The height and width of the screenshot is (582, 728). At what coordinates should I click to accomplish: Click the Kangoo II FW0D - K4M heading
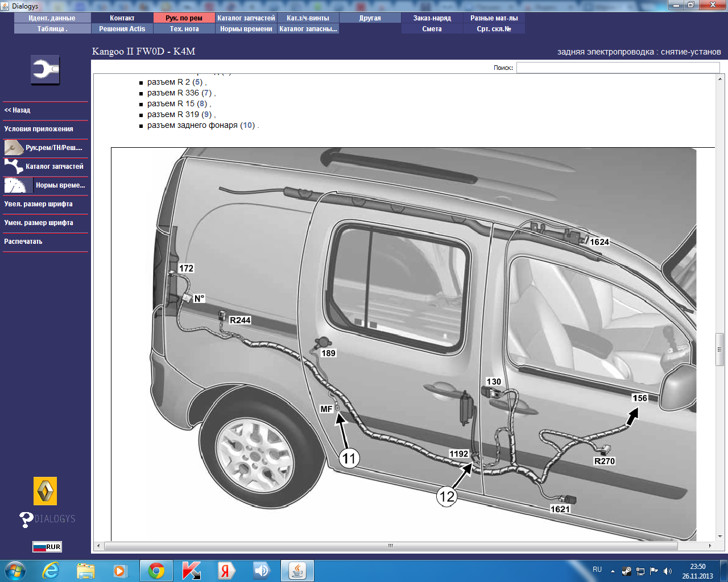coord(144,51)
